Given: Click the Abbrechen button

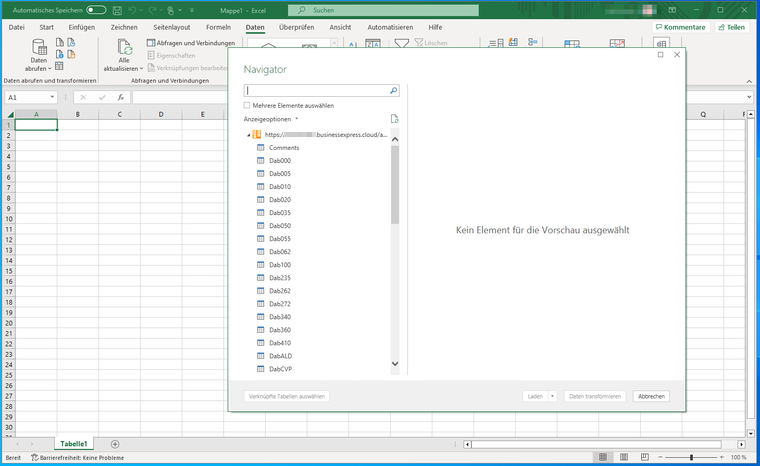Looking at the screenshot, I should pyautogui.click(x=651, y=396).
